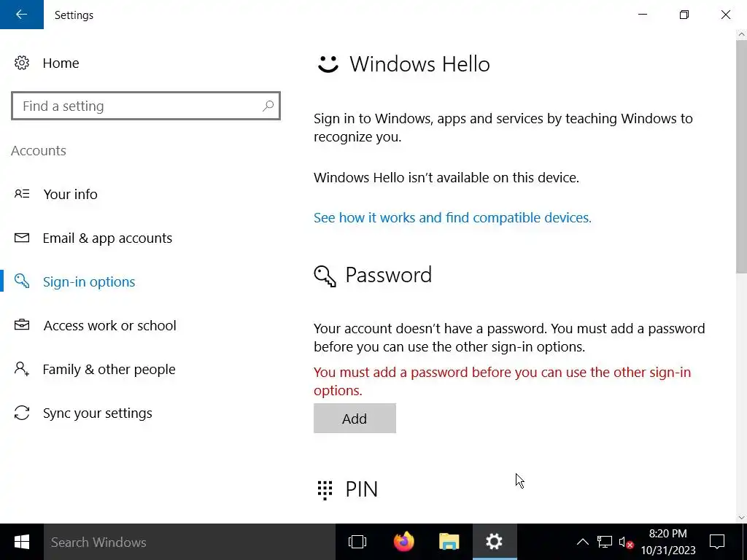This screenshot has height=560, width=747.
Task: Click the Your info person-card icon
Action: (22, 194)
